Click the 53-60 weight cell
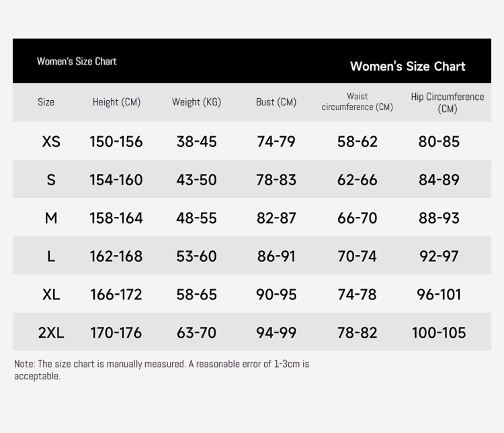The image size is (504, 433). pyautogui.click(x=196, y=256)
